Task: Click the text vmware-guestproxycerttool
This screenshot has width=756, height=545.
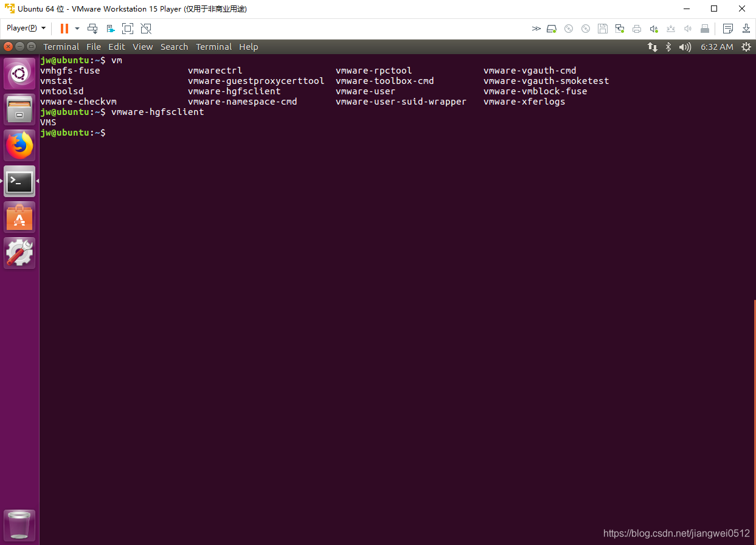Action: click(256, 81)
